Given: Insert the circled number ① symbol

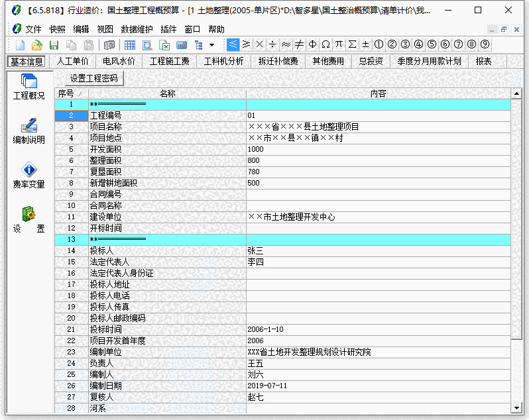Looking at the screenshot, I should (x=379, y=44).
